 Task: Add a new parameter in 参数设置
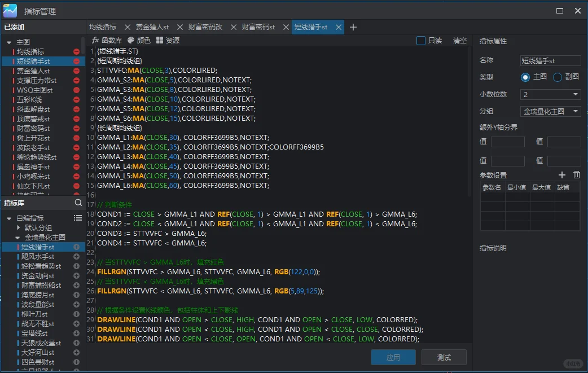pyautogui.click(x=561, y=175)
